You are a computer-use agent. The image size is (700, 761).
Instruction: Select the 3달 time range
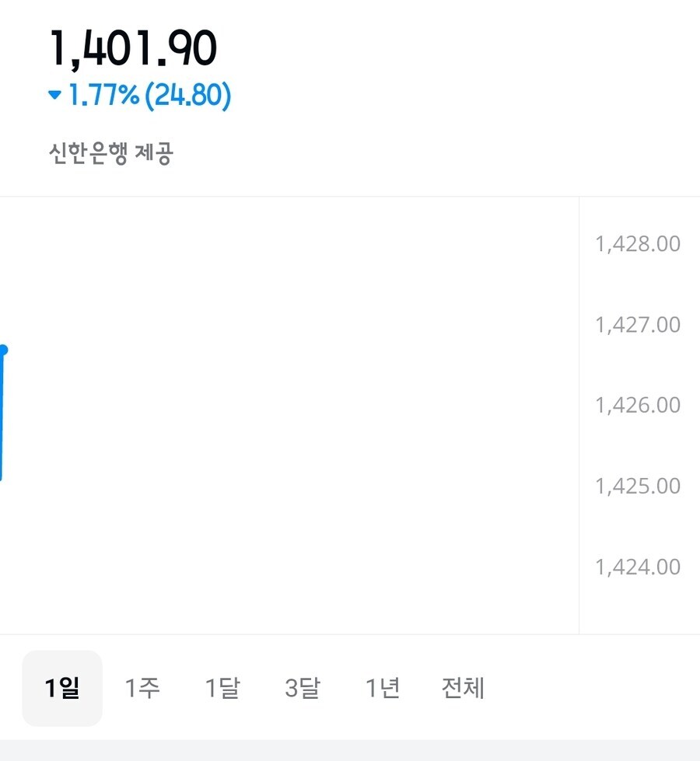(303, 688)
